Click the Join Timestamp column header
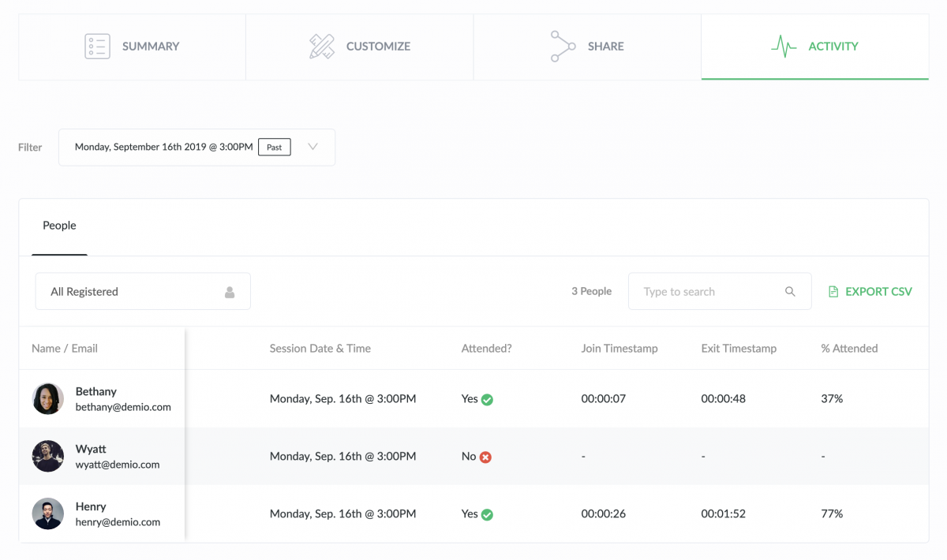The image size is (947, 560). click(619, 349)
